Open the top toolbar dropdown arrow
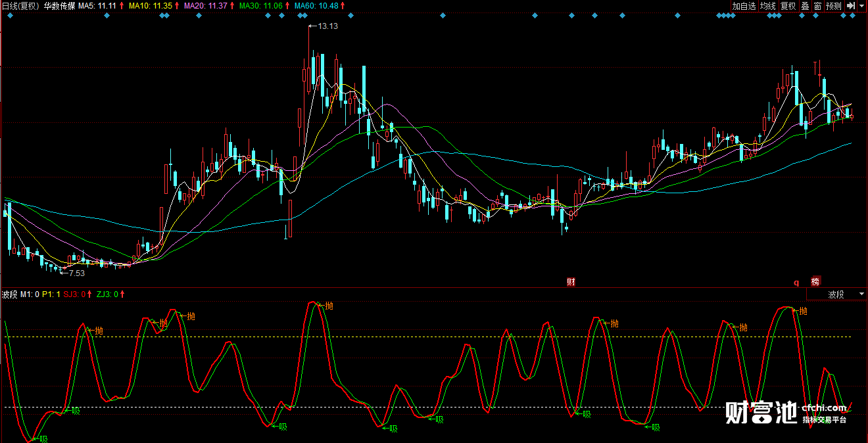Viewport: 868px width, 443px height. [861, 6]
